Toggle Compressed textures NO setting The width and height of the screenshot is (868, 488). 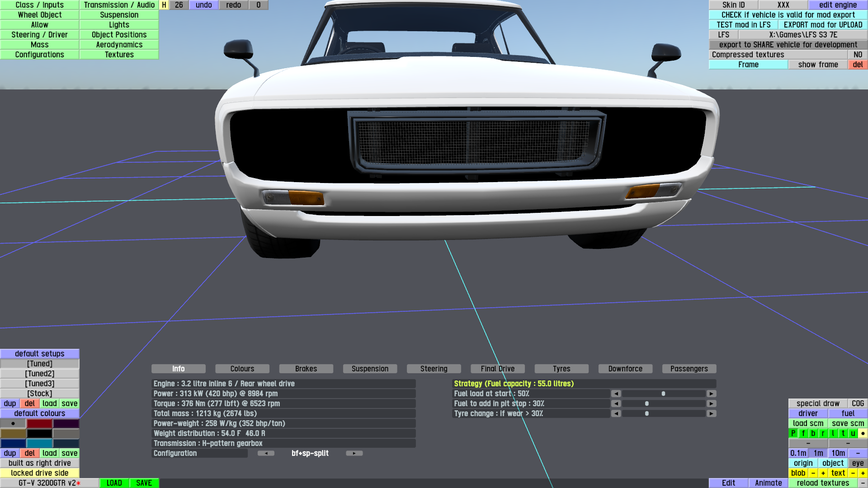pos(858,55)
